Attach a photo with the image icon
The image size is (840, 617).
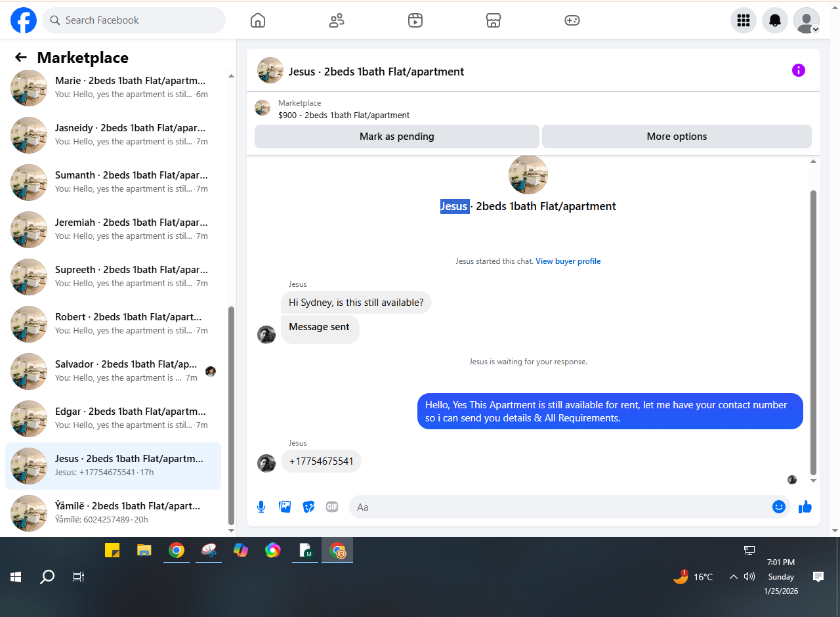(x=285, y=507)
